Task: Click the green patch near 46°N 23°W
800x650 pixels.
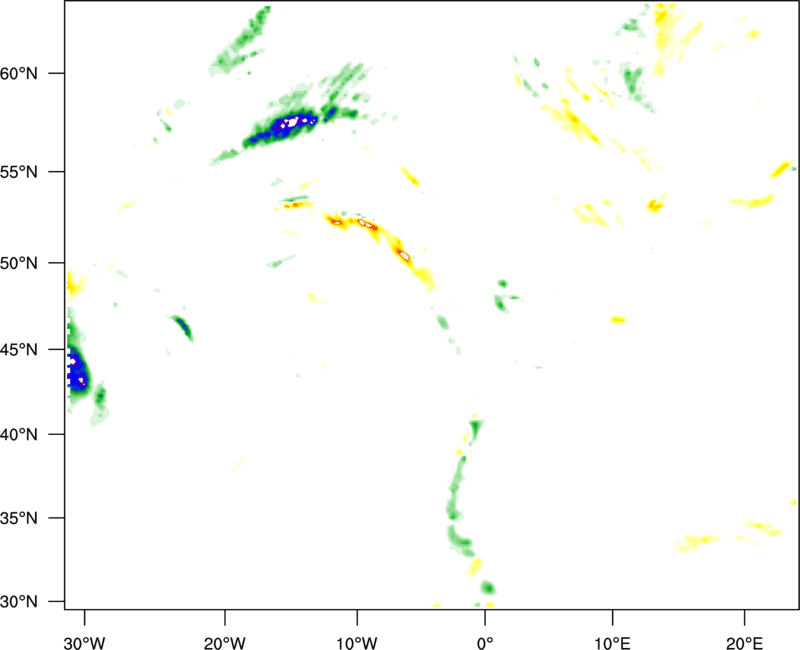Action: click(x=182, y=326)
